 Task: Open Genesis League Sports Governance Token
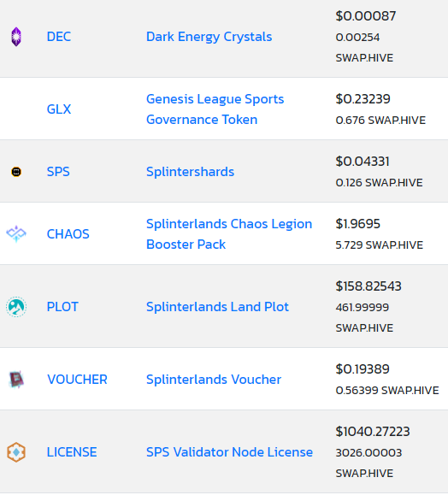(x=215, y=109)
